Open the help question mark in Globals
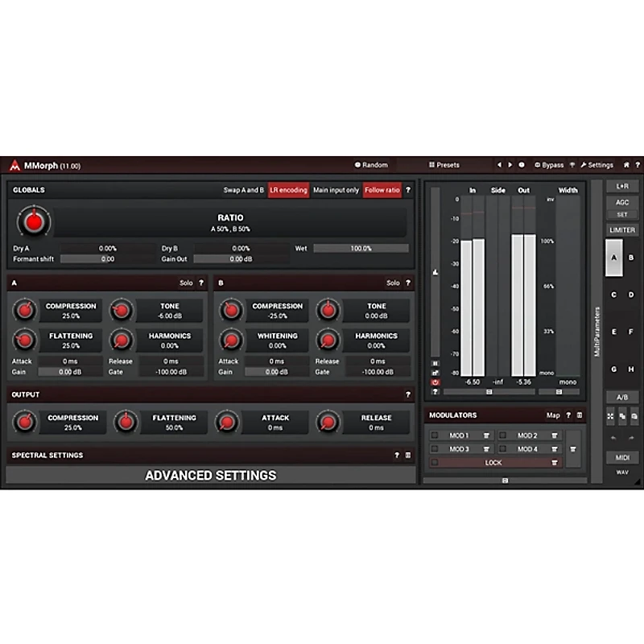The width and height of the screenshot is (644, 644). click(409, 191)
